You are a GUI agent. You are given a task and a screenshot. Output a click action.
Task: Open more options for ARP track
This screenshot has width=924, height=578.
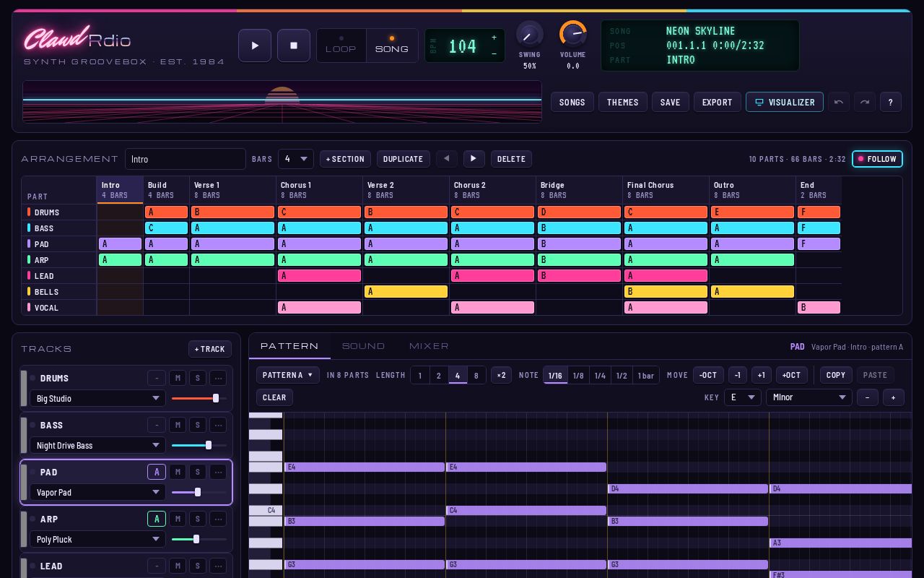tap(218, 519)
